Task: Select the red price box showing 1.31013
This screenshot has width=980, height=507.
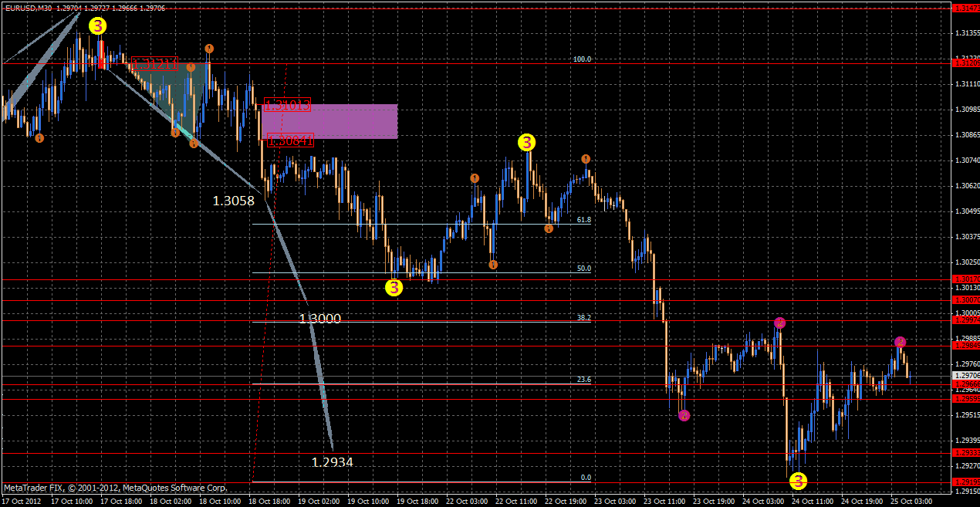Action: [x=287, y=106]
